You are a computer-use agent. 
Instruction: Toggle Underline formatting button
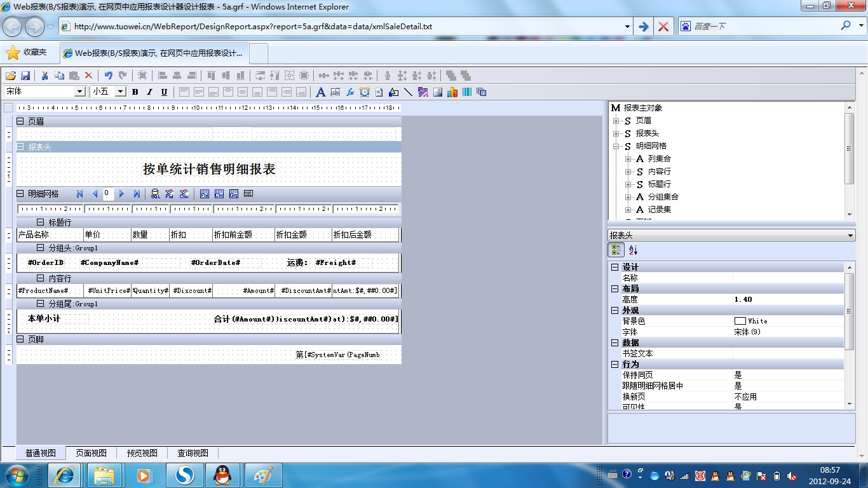[164, 91]
